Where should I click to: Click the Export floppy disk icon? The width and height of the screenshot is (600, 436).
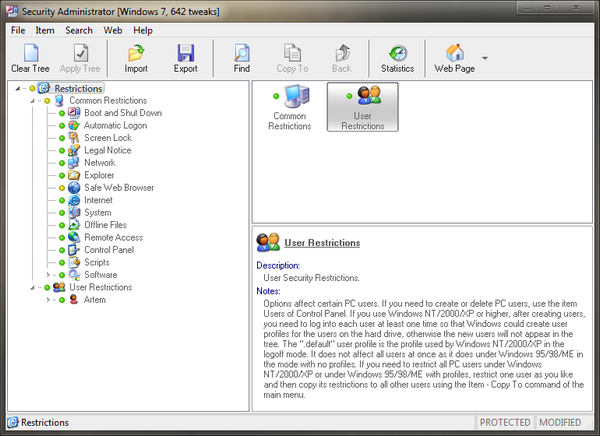tap(185, 53)
